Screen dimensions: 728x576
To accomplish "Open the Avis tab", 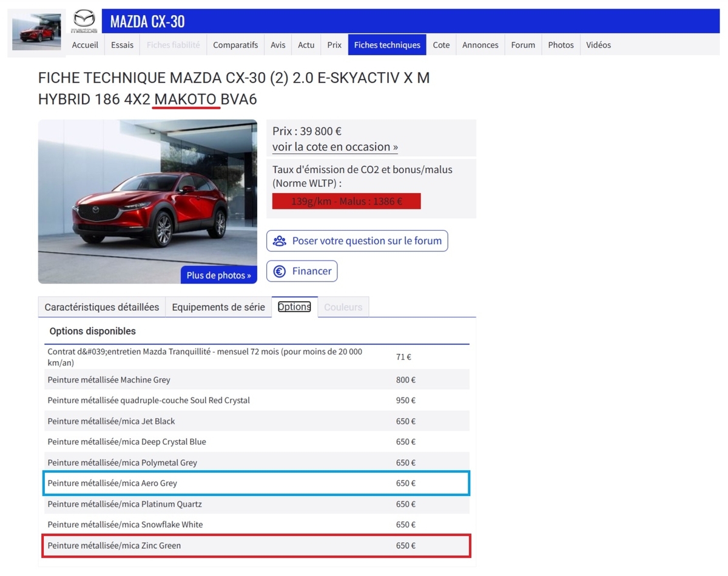I will point(278,45).
